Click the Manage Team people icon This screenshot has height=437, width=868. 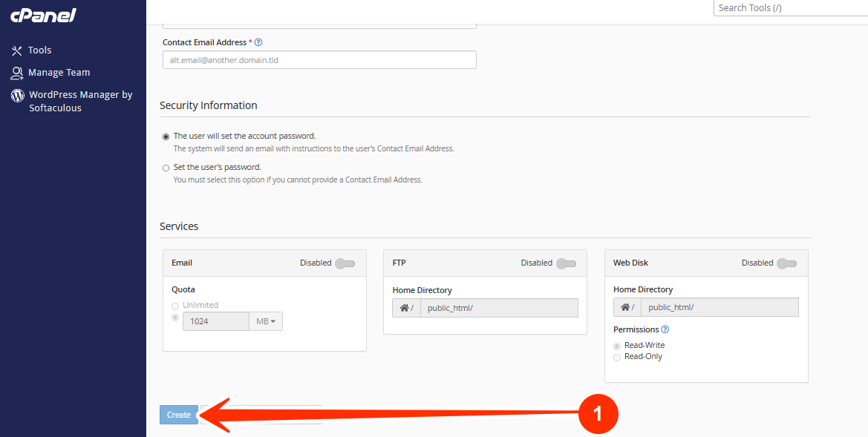(x=17, y=73)
